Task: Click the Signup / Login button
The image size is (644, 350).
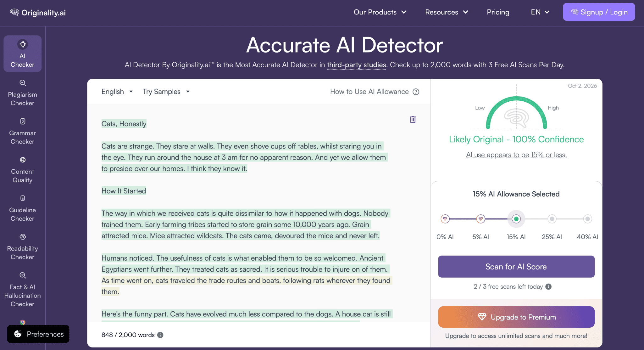Action: tap(599, 12)
